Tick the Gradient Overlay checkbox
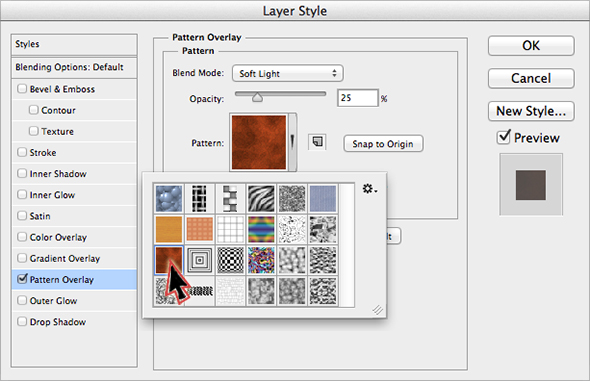The width and height of the screenshot is (590, 381). click(22, 258)
